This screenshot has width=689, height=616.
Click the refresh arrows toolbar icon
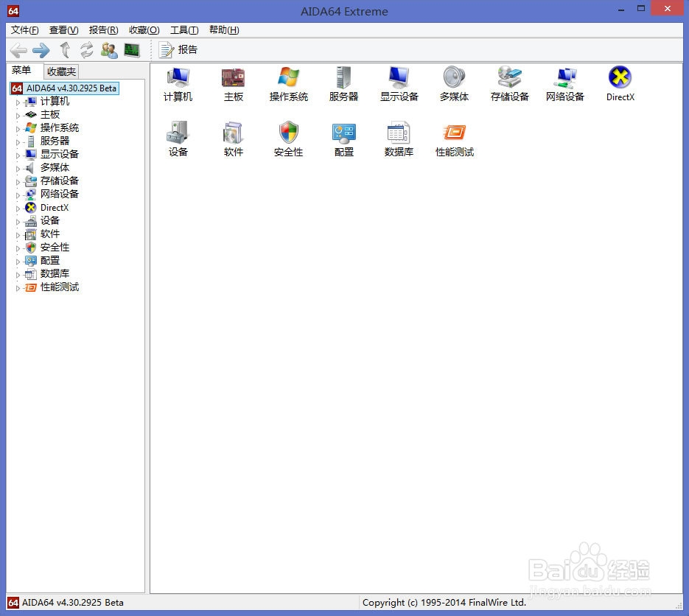(x=86, y=50)
